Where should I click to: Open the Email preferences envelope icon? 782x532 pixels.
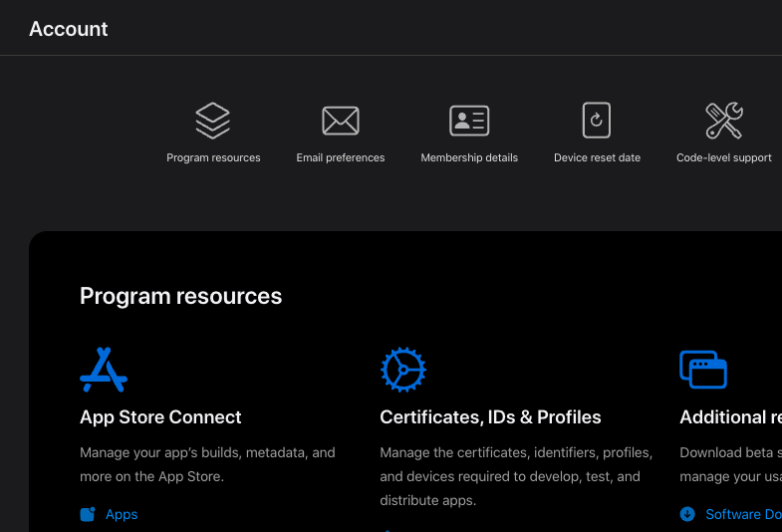pos(341,121)
